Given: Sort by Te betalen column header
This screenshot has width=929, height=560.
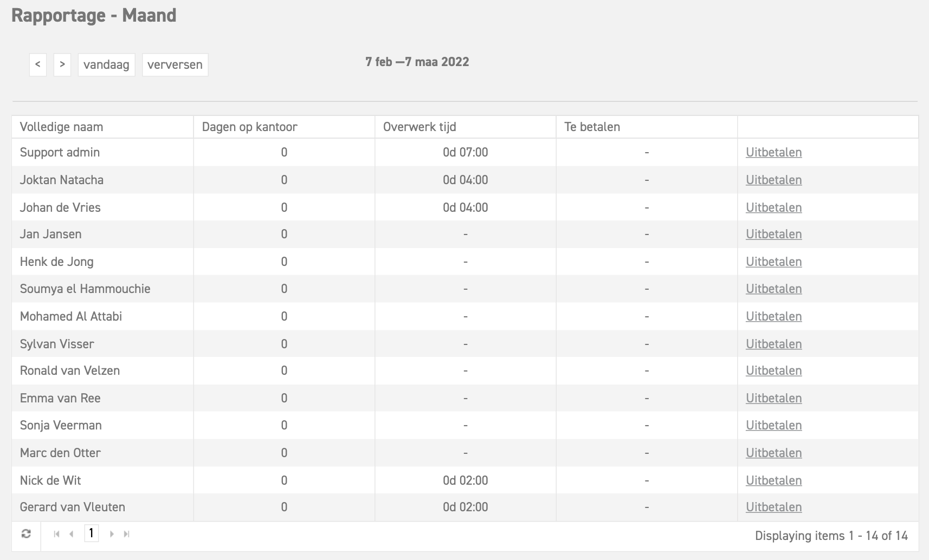Looking at the screenshot, I should [x=592, y=127].
